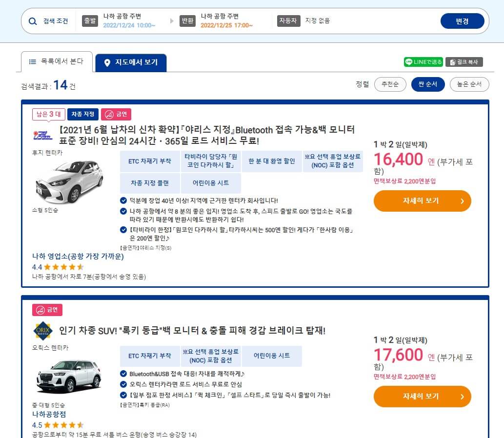Share results via LINE button

point(423,61)
